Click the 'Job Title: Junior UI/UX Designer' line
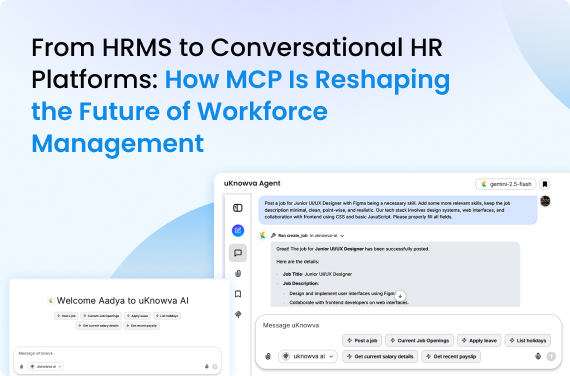 pos(317,274)
